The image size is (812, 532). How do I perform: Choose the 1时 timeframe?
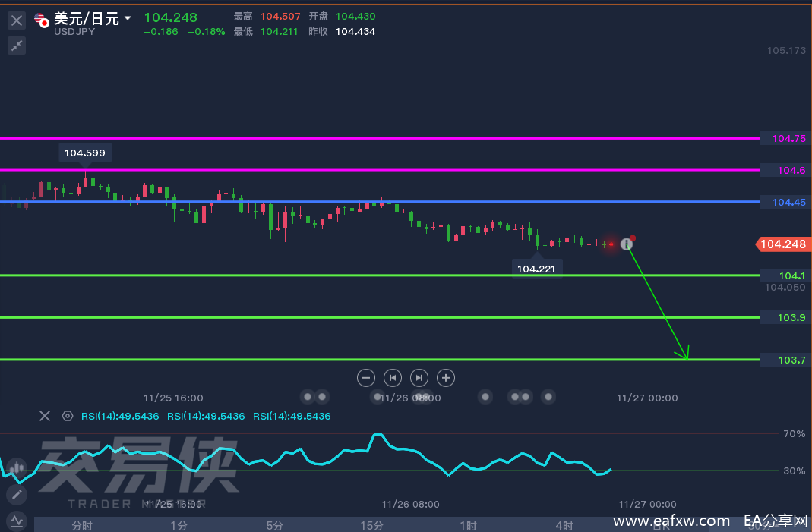tap(468, 525)
